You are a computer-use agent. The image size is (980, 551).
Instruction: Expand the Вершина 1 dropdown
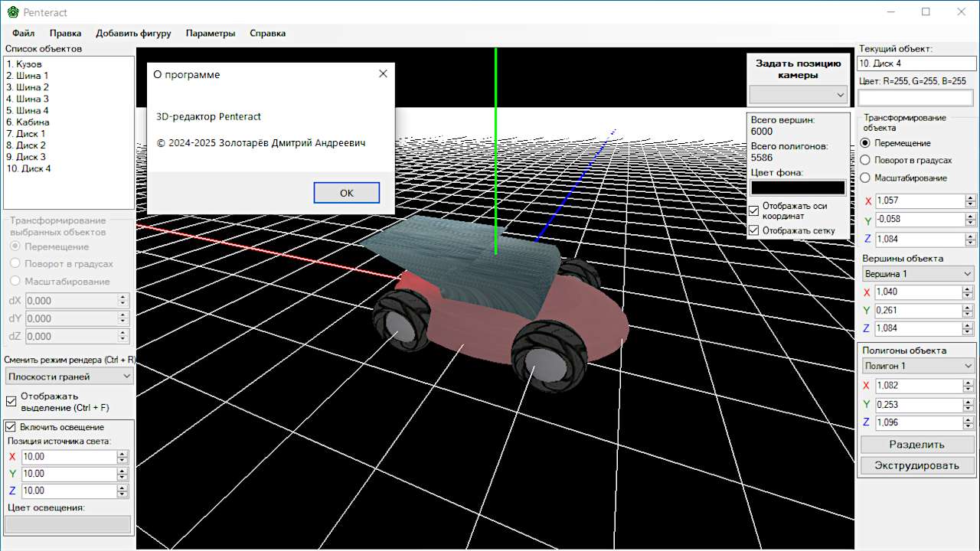pos(916,274)
